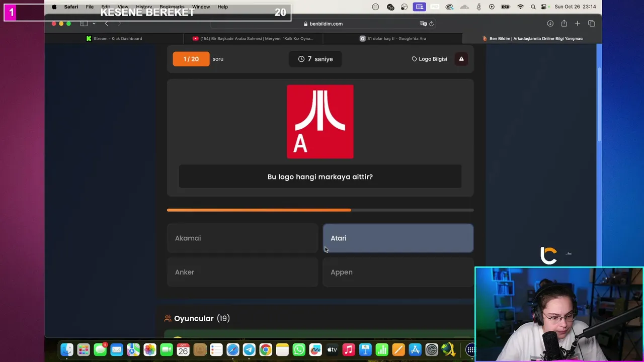Open Spotlight search in menu bar

point(533,7)
